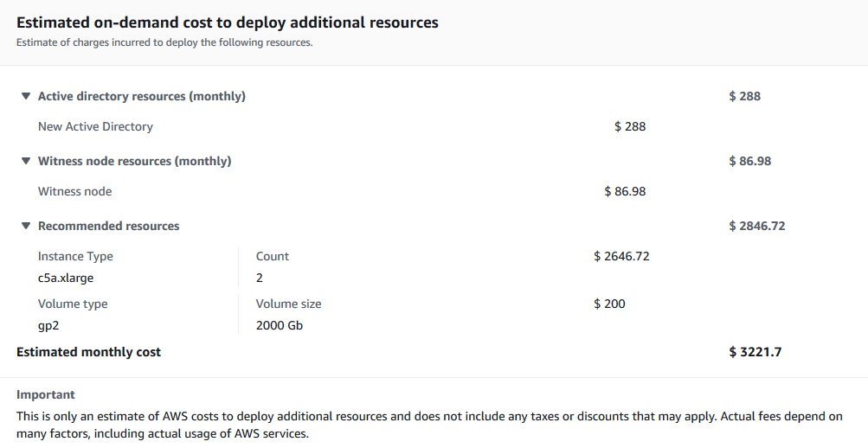Click the gp2 volume type value

48,325
